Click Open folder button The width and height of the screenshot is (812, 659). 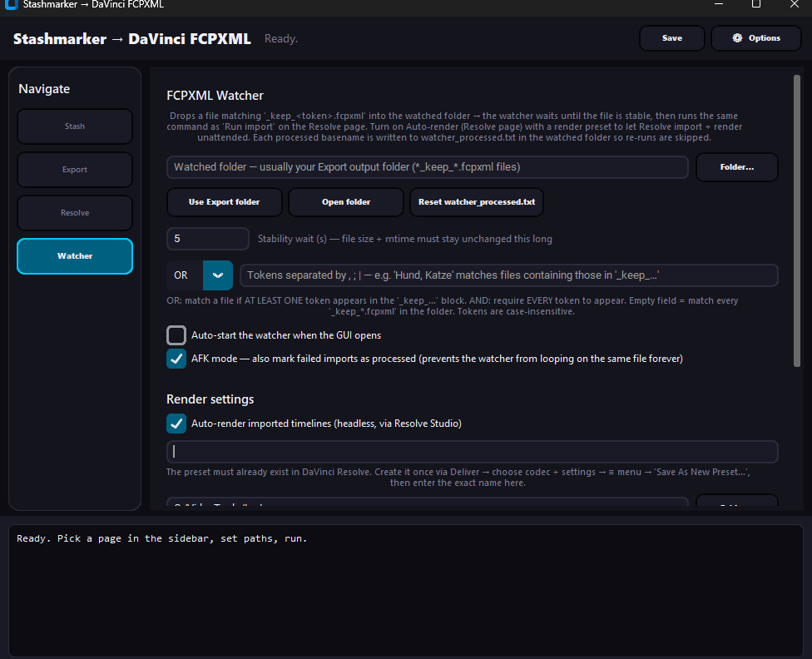click(x=346, y=202)
